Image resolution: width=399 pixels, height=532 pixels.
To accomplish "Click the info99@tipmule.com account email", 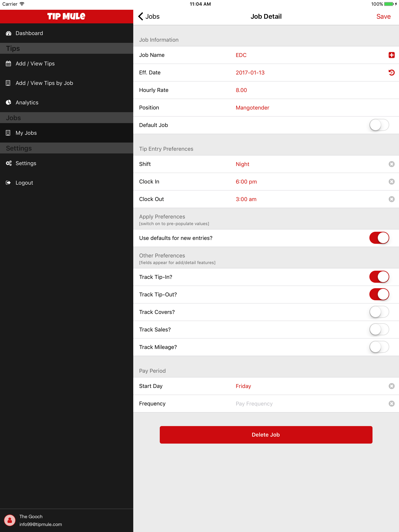I will [41, 524].
